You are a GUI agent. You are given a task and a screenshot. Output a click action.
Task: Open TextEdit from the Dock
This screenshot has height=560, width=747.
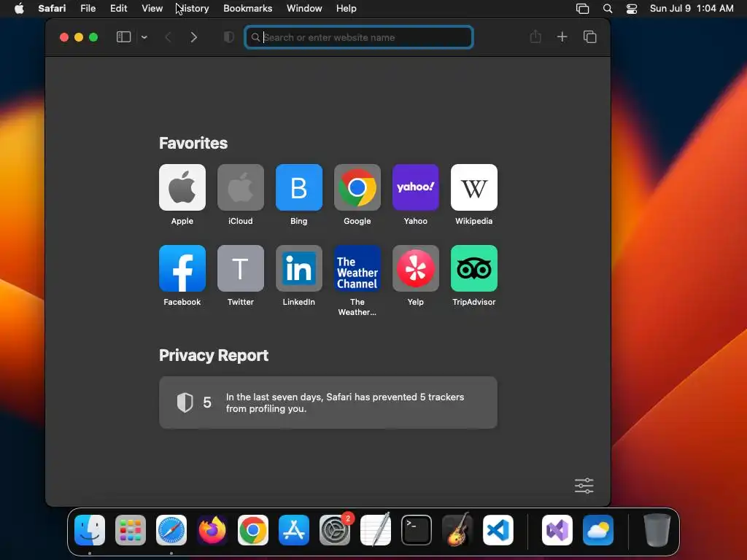point(376,530)
